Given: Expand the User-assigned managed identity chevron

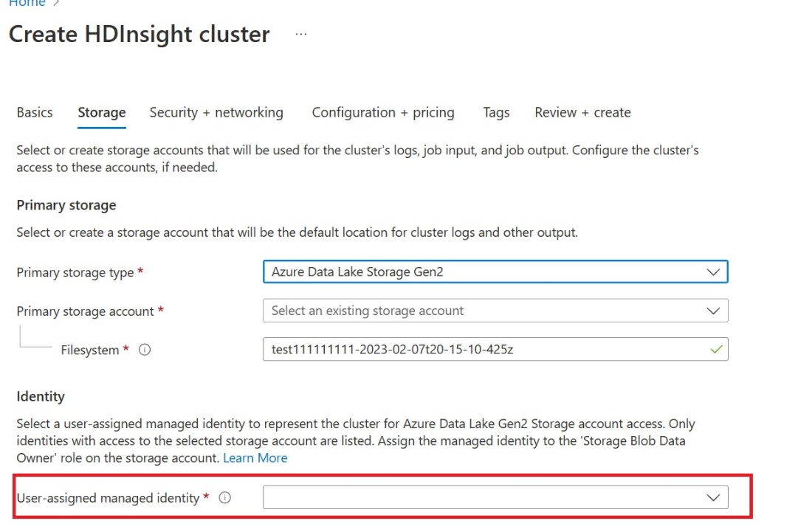Looking at the screenshot, I should (713, 498).
